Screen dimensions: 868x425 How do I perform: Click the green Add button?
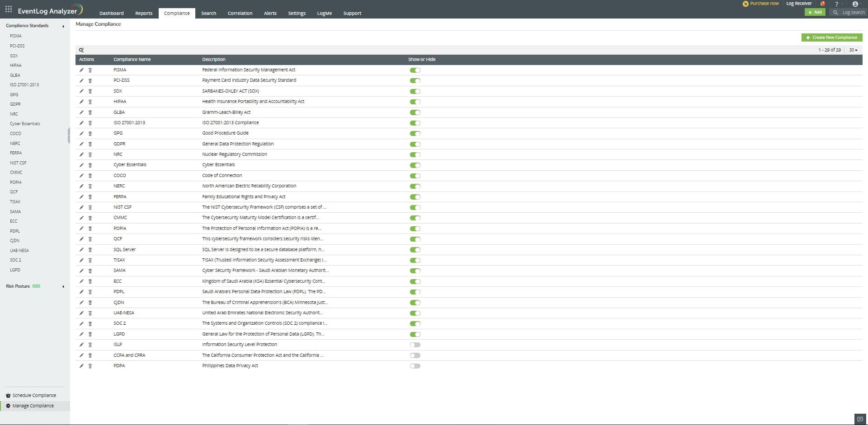click(815, 12)
